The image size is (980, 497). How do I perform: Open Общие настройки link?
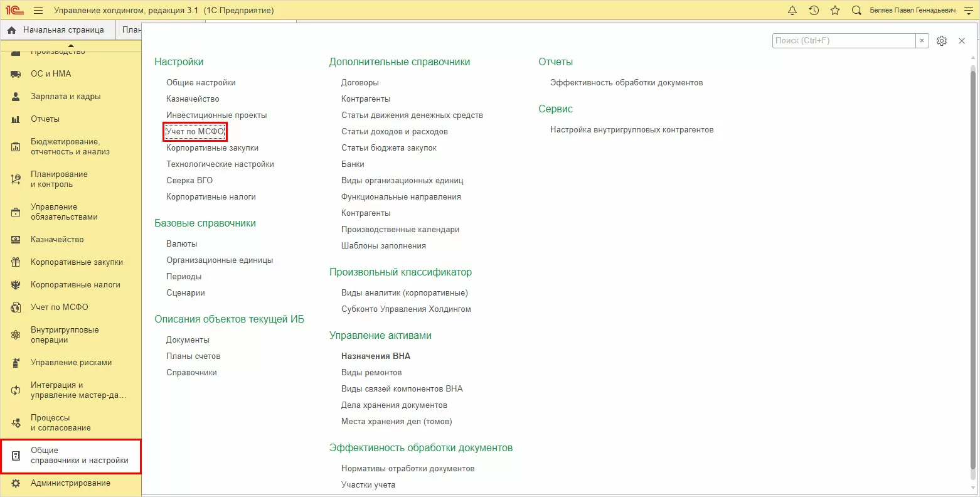click(x=201, y=82)
